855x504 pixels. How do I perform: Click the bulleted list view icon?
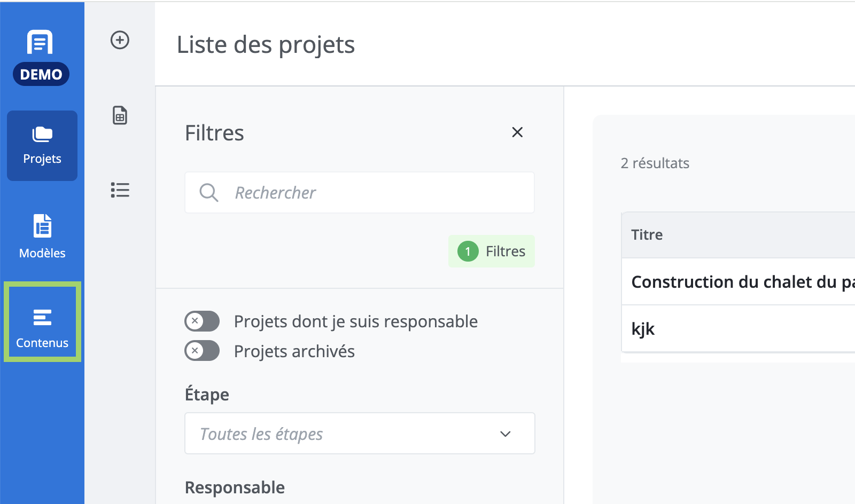pos(120,190)
